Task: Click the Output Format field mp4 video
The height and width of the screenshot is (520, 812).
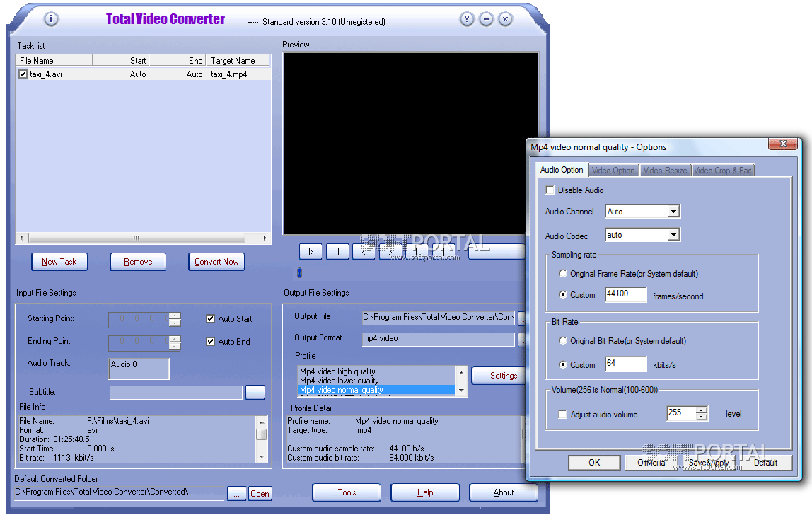Action: click(438, 339)
